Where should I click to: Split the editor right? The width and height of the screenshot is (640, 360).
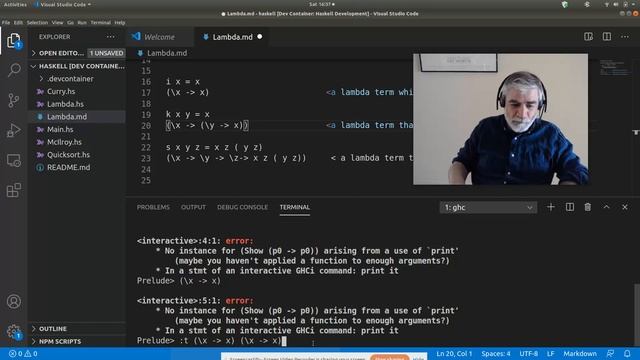click(x=607, y=37)
